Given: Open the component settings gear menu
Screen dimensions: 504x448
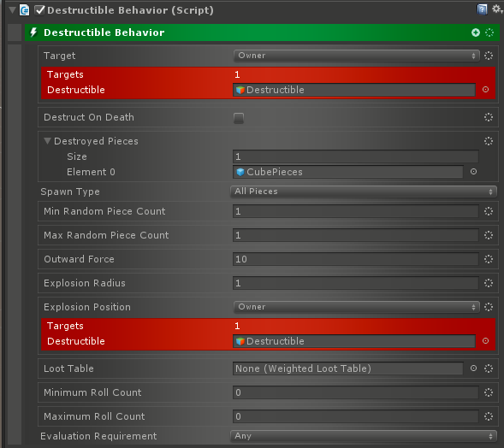Looking at the screenshot, I should (497, 9).
